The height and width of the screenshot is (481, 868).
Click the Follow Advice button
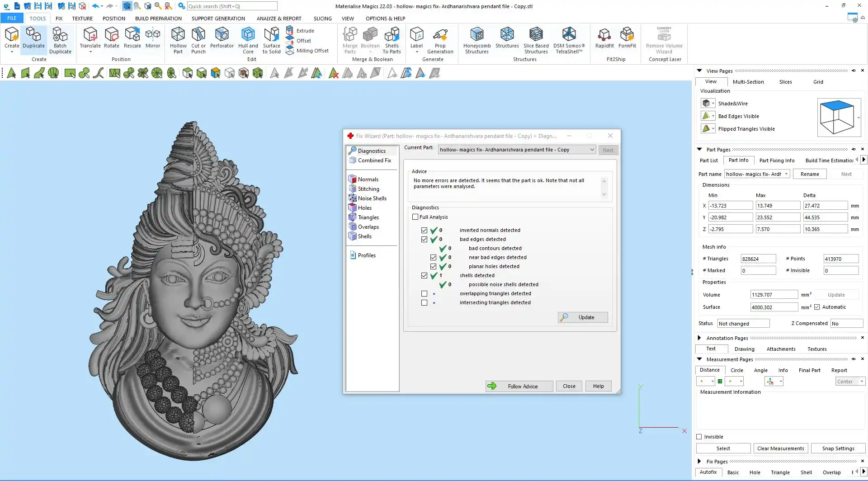point(519,386)
